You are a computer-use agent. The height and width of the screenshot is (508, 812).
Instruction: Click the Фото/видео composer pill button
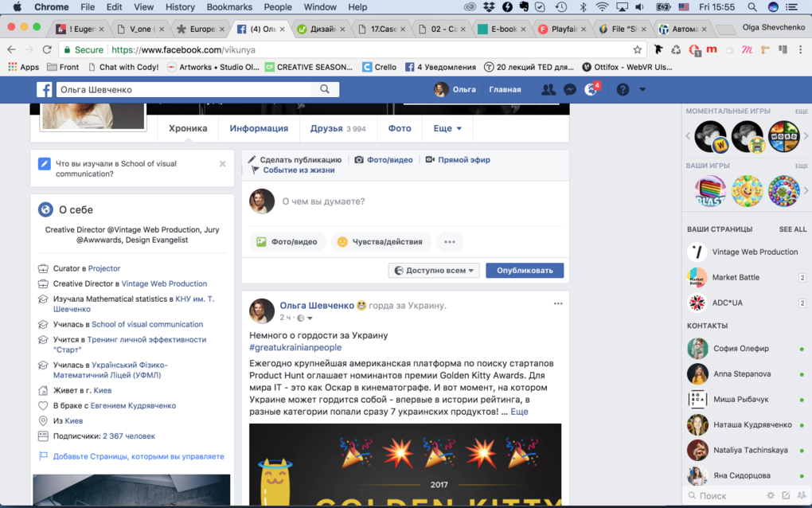point(287,242)
